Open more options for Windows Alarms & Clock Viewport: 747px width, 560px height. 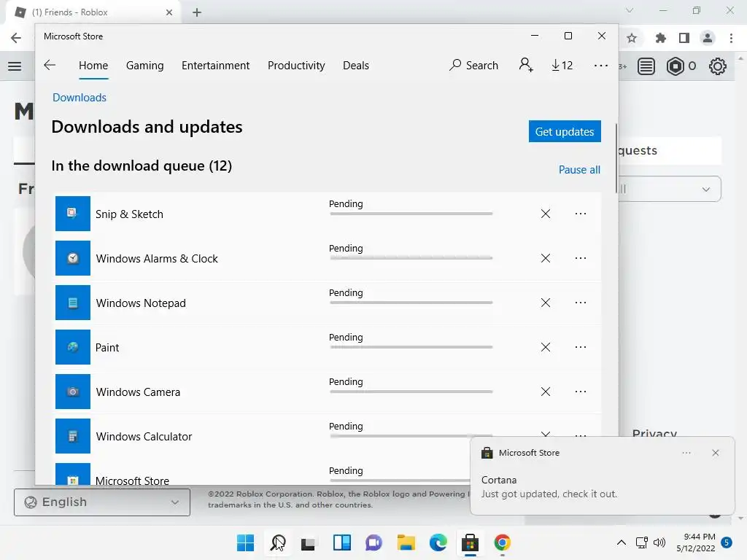(x=580, y=258)
